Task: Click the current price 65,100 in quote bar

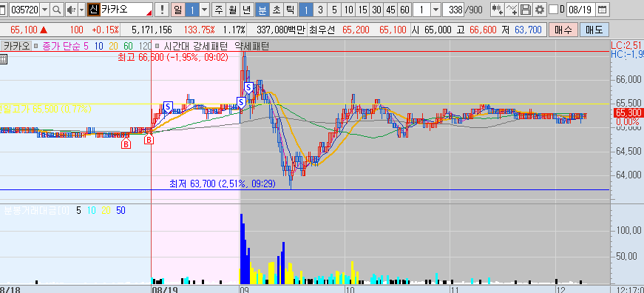Action: (x=24, y=30)
